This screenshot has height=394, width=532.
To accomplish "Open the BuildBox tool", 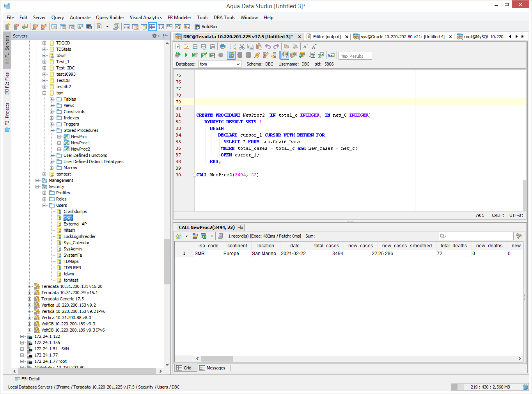I will click(x=206, y=27).
